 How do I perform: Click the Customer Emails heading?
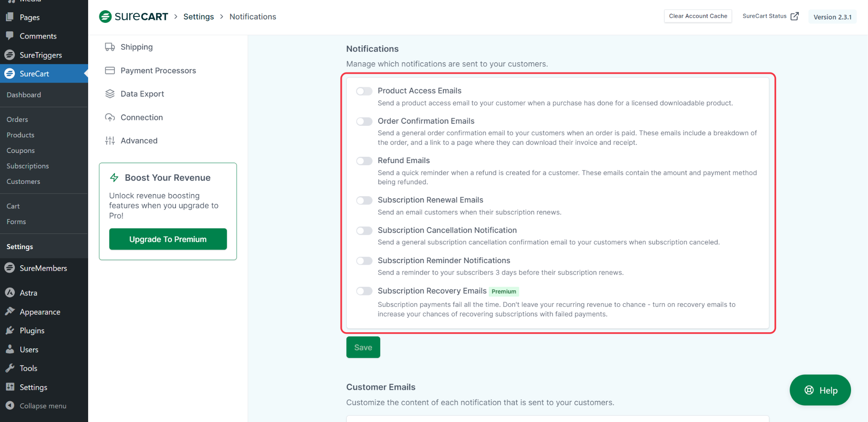(x=381, y=387)
